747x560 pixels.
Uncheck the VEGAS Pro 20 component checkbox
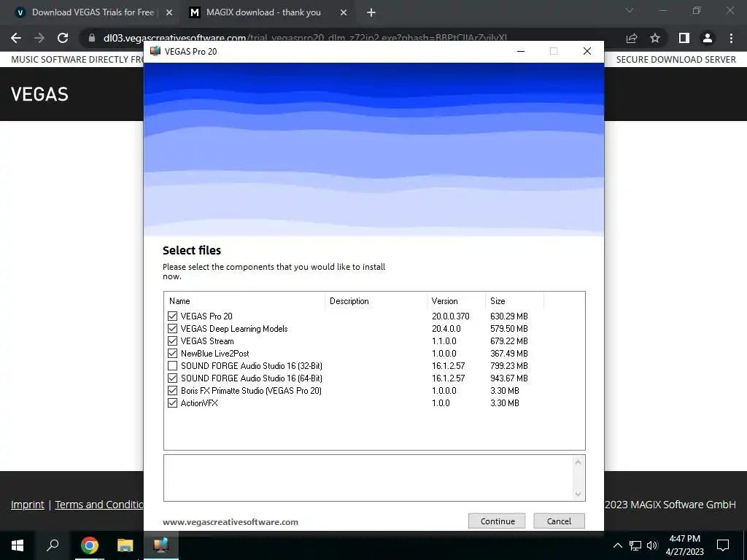coord(172,316)
